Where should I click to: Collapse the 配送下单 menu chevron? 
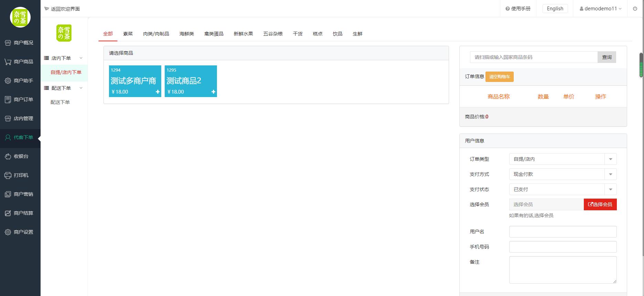click(x=81, y=88)
